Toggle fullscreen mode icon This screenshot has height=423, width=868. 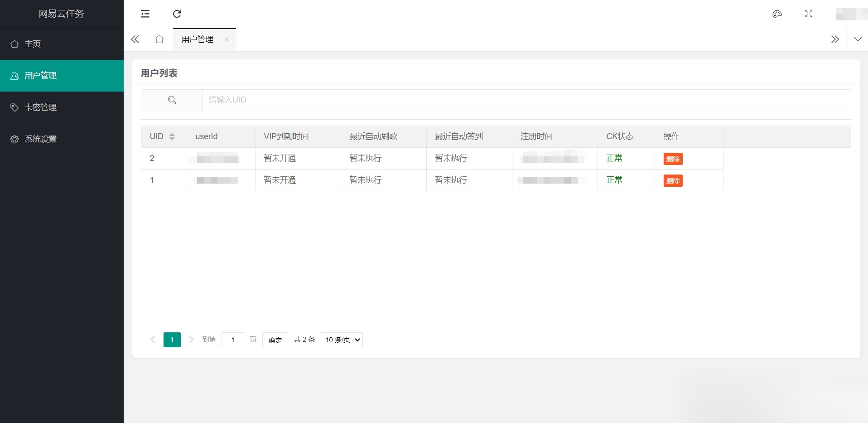click(x=809, y=14)
